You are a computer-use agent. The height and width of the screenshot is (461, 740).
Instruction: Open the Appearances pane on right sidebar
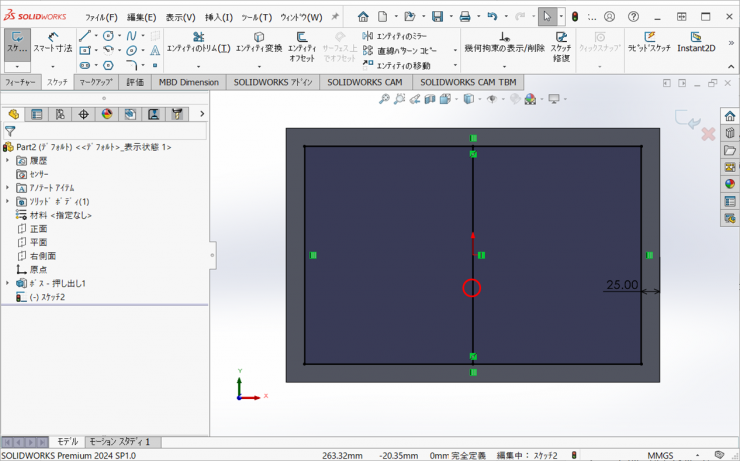click(730, 184)
